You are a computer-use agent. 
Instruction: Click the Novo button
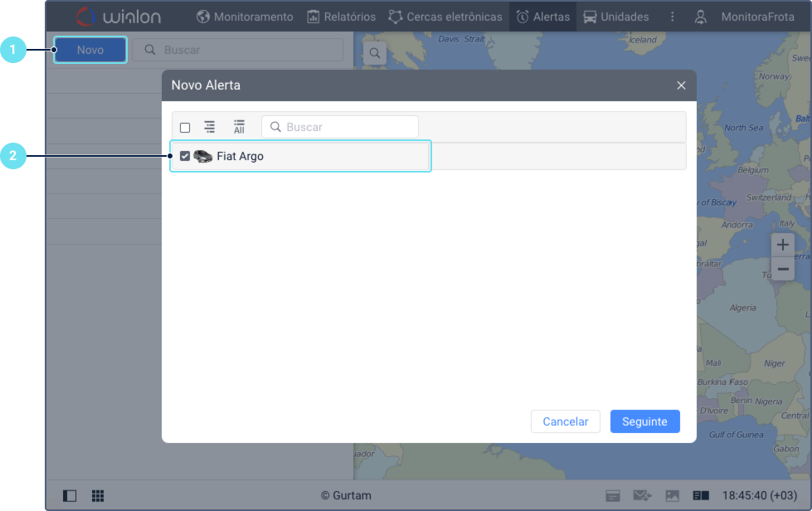coord(90,50)
